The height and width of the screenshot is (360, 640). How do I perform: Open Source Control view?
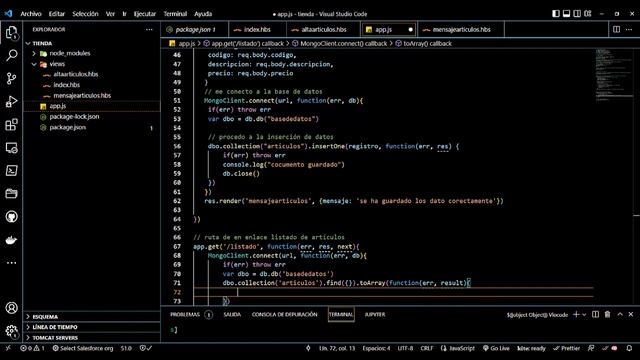[x=11, y=78]
